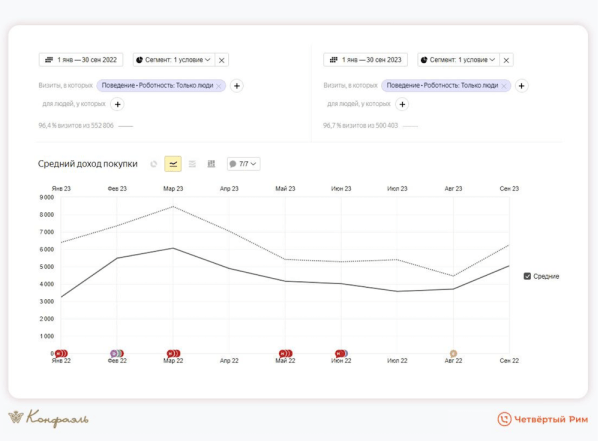This screenshot has height=441, width=600.
Task: Remove the left Роботность: Только люди filter chip
Action: (220, 86)
